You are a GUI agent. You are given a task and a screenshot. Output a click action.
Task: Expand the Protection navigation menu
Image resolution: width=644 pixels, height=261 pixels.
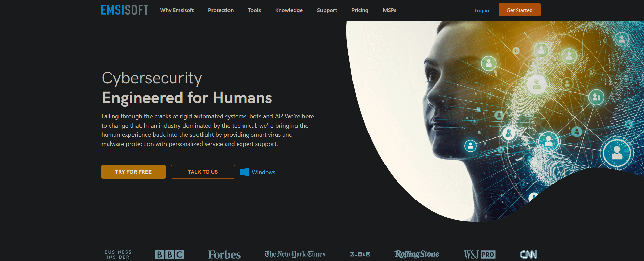point(221,10)
